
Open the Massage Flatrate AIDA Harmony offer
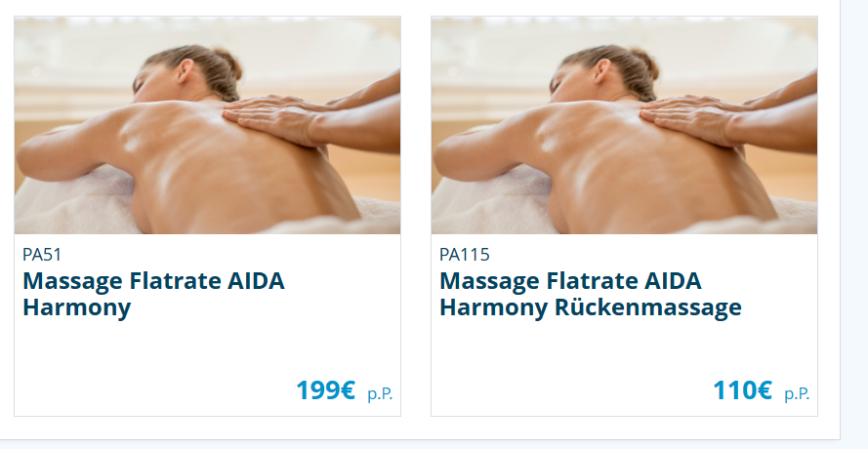(x=153, y=294)
